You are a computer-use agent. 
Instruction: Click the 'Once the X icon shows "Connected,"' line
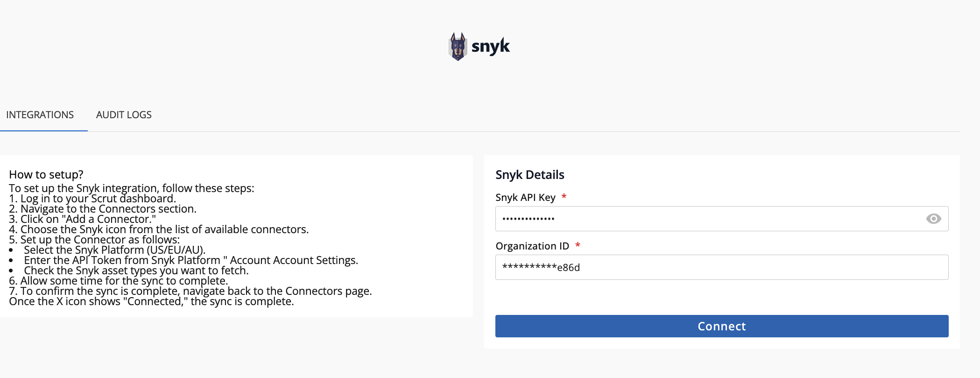pyautogui.click(x=151, y=301)
